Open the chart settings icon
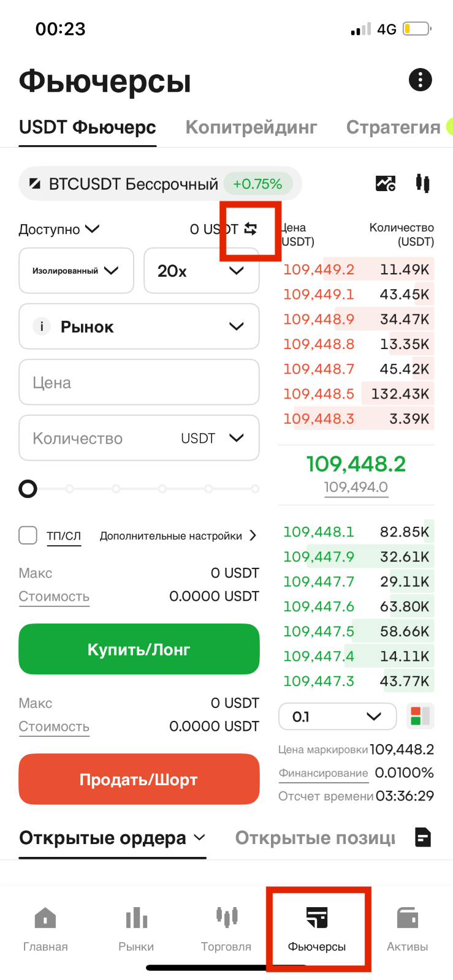The height and width of the screenshot is (980, 453). [x=386, y=183]
